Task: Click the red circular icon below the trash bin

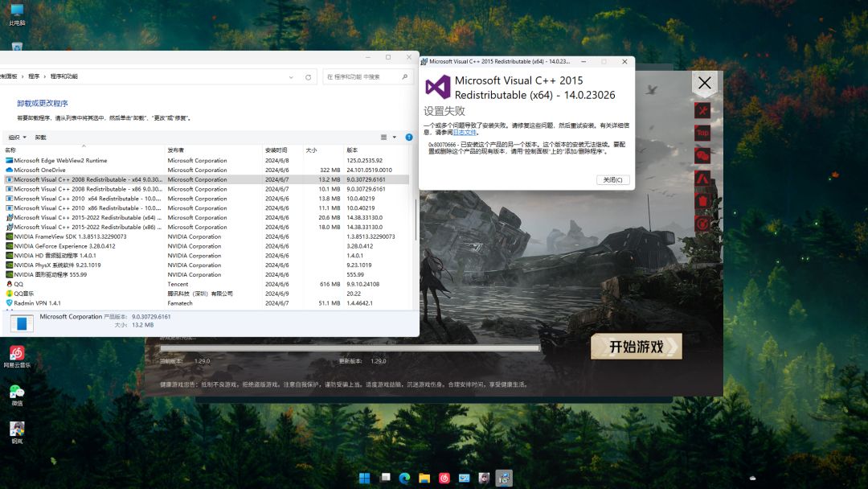Action: (702, 224)
